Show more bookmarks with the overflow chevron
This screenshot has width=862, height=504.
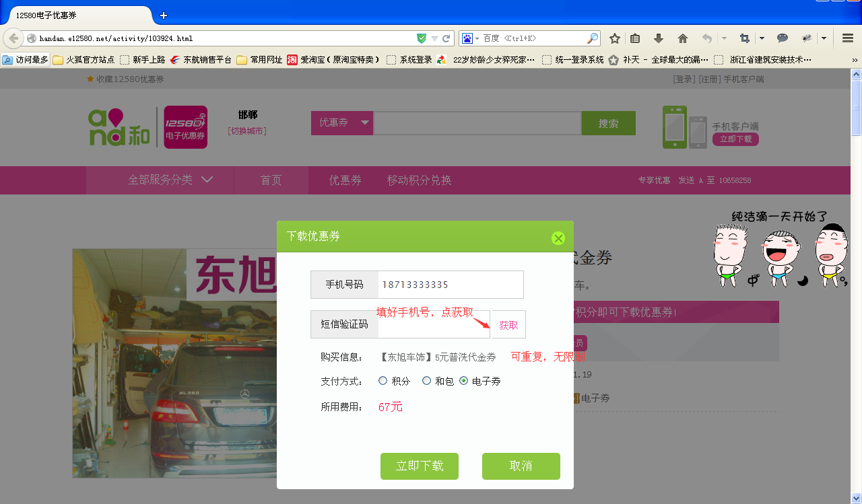855,60
